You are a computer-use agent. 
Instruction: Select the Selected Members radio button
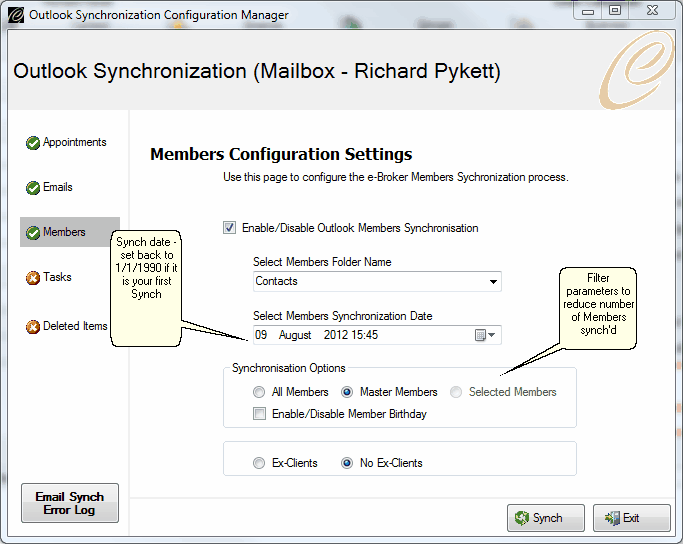coord(456,392)
